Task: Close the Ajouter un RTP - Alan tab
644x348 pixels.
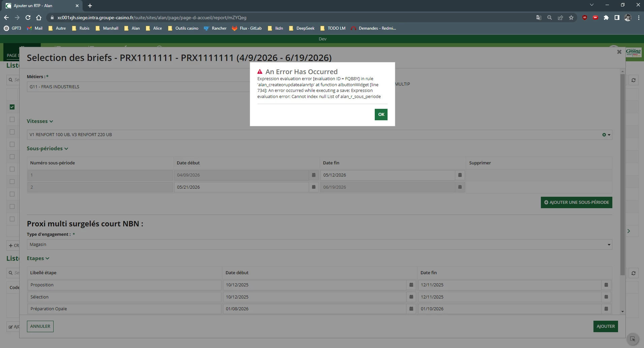Action: (77, 6)
